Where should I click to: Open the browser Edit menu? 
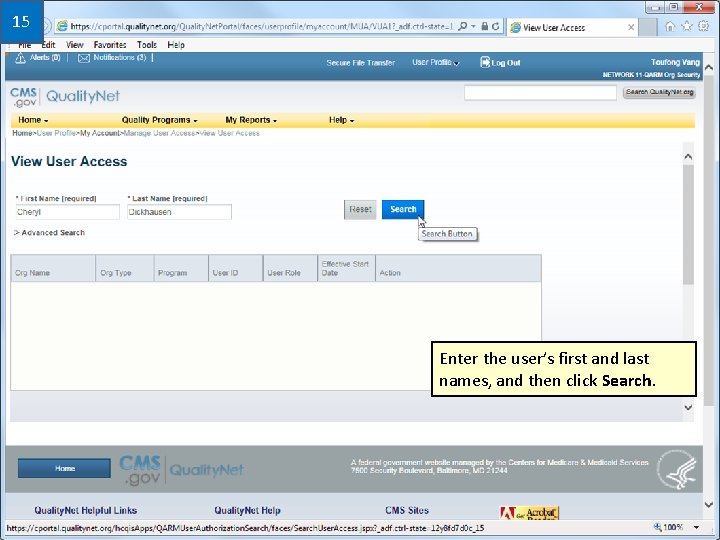point(48,45)
